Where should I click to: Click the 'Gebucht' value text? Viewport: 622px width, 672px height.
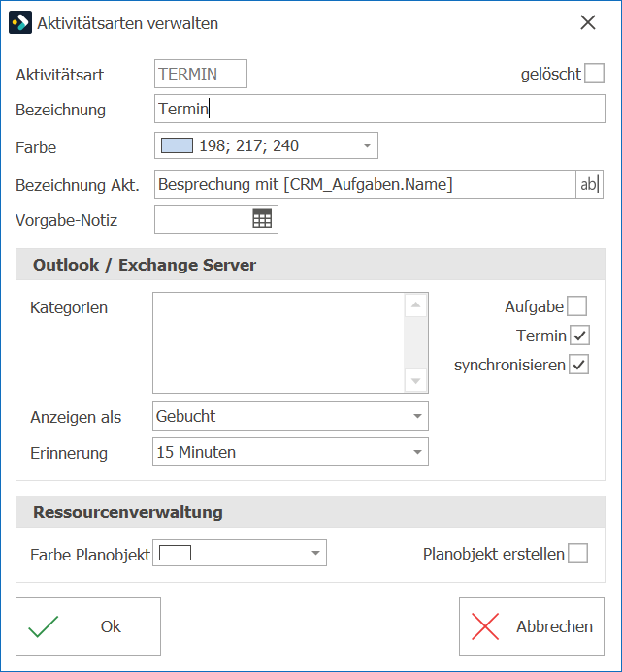click(x=185, y=416)
